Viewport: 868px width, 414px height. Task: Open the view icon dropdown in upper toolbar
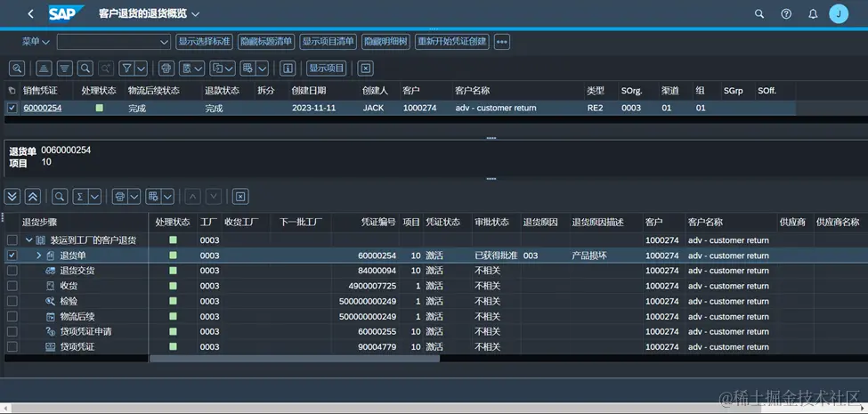click(191, 68)
